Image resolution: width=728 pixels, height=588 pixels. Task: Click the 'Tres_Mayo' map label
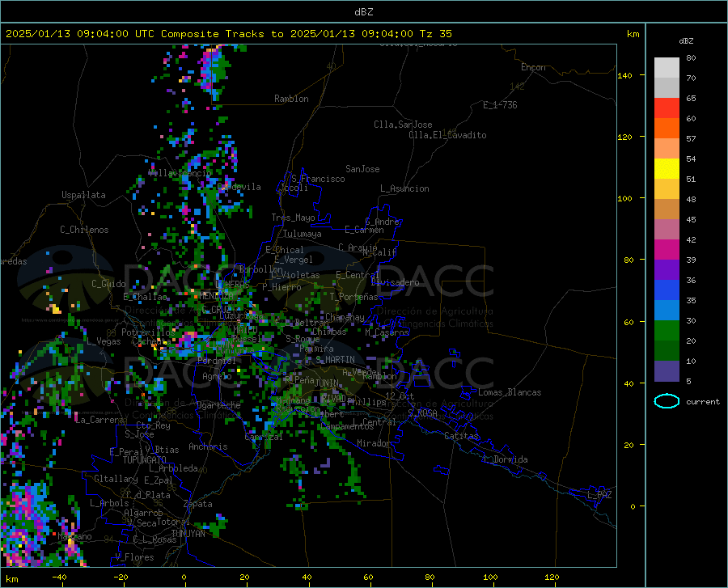pyautogui.click(x=293, y=218)
